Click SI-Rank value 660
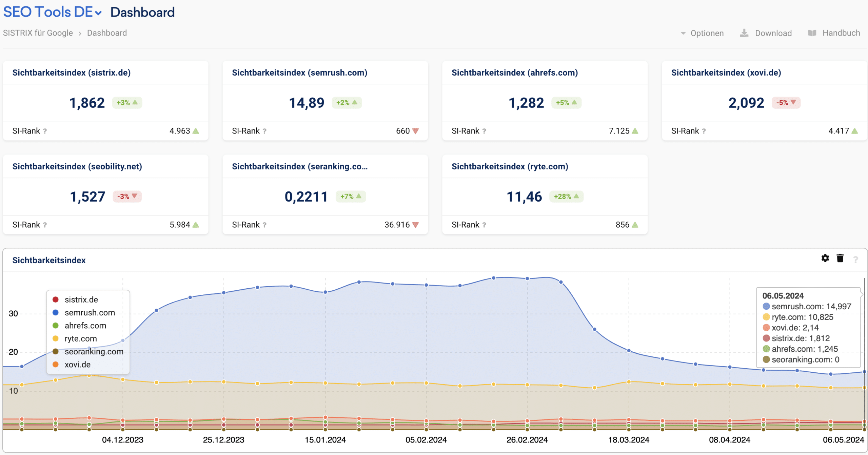The height and width of the screenshot is (455, 868). tap(403, 131)
